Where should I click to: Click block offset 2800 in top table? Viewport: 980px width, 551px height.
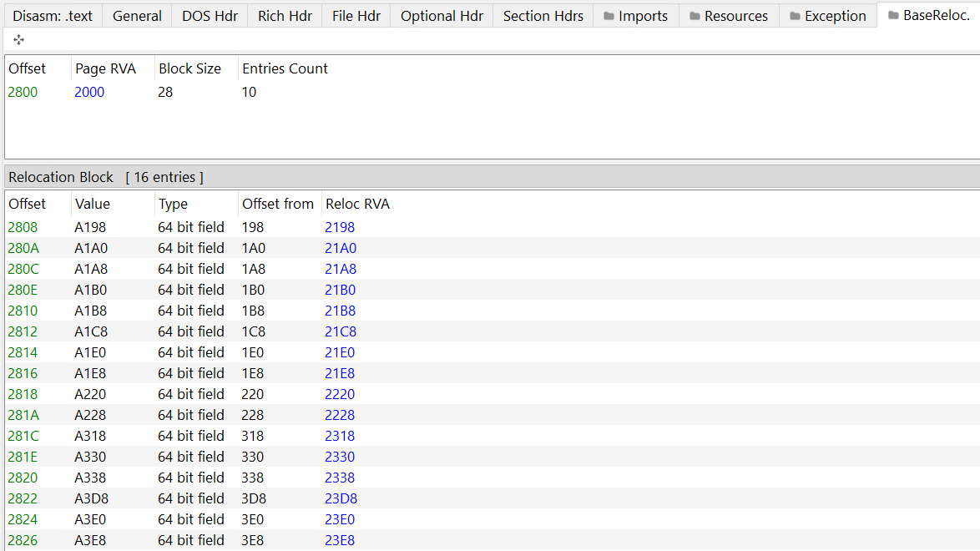23,92
